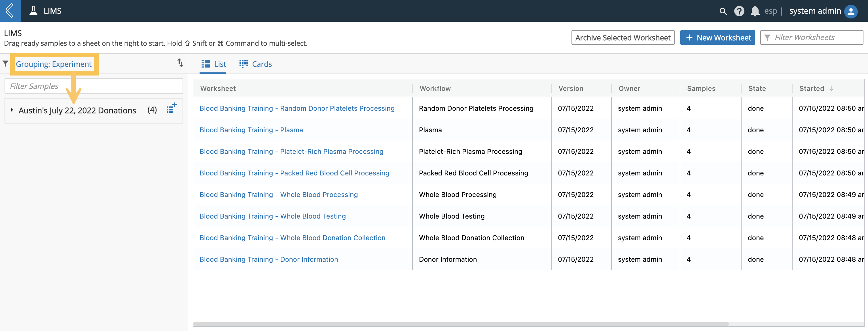
Task: Click '07/15/2022 08:49' started cell for Whole Blood Processing
Action: [x=831, y=195]
